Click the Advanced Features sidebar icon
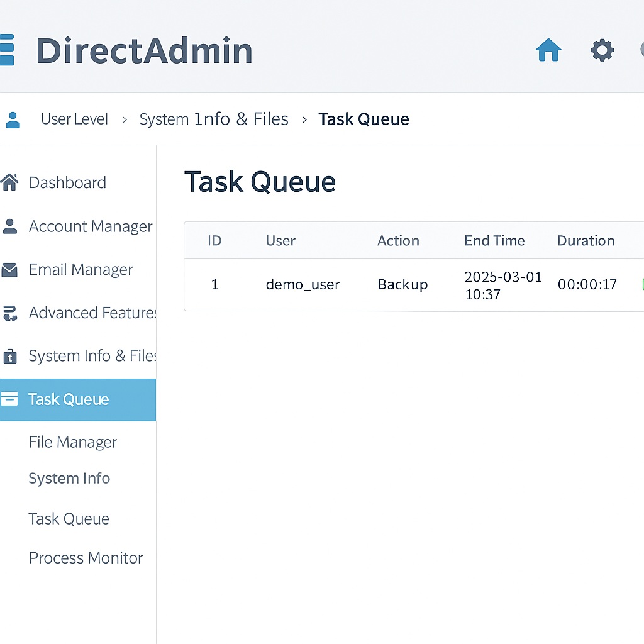The width and height of the screenshot is (644, 644). 9,313
